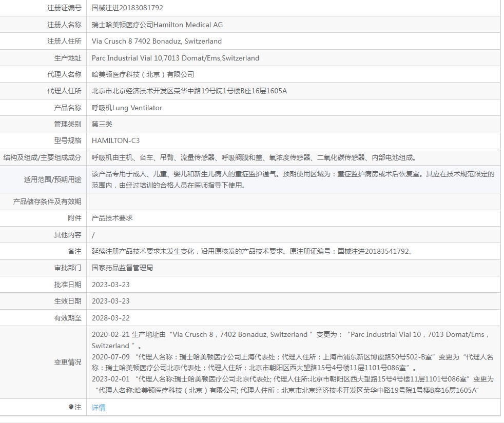Select agent address 北京市北京经济技术开发区荣华中路19号院

pyautogui.click(x=189, y=91)
